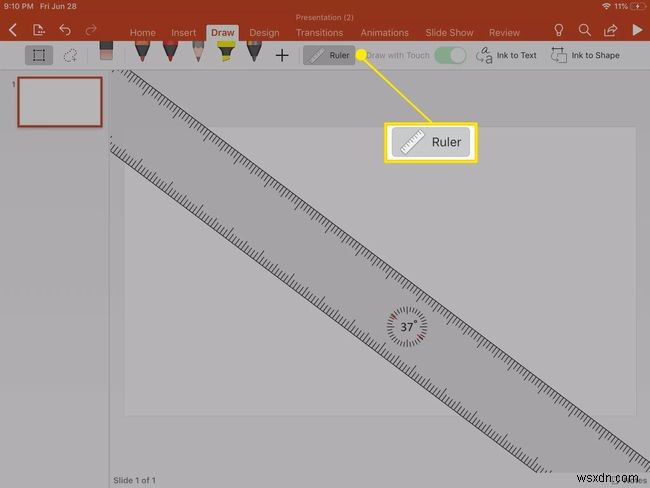Tap the 9:10 PM clock

click(18, 6)
